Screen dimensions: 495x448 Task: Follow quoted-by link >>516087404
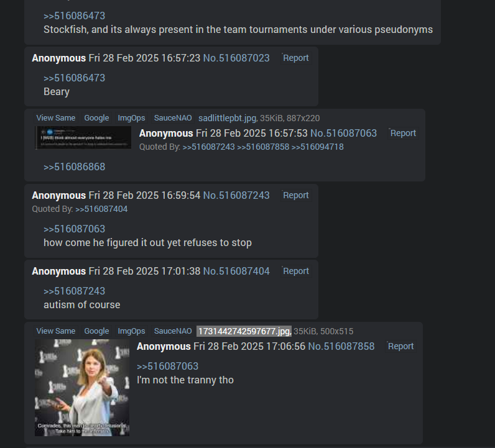click(101, 209)
